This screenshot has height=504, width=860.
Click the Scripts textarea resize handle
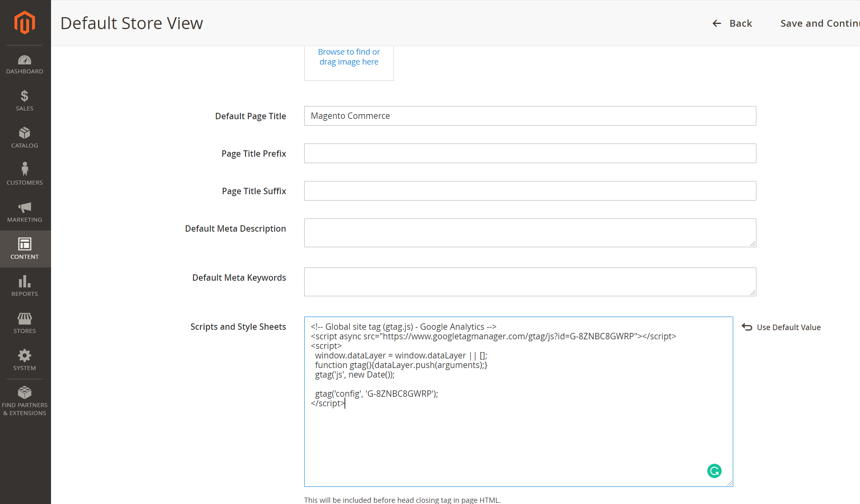point(730,483)
